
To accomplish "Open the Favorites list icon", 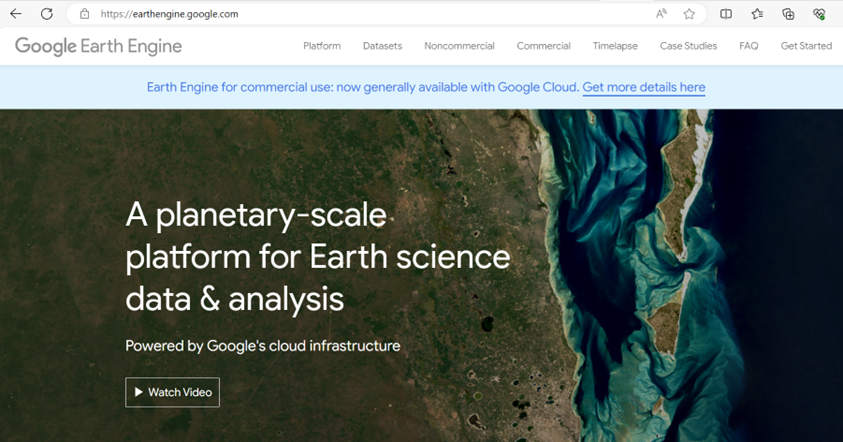I will pos(757,14).
